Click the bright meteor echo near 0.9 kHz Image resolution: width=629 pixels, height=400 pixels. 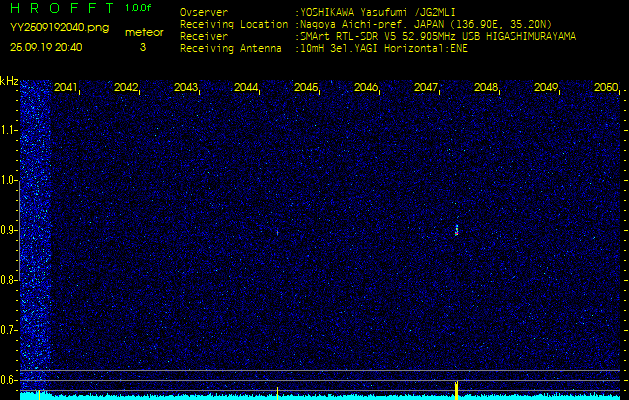[x=456, y=230]
